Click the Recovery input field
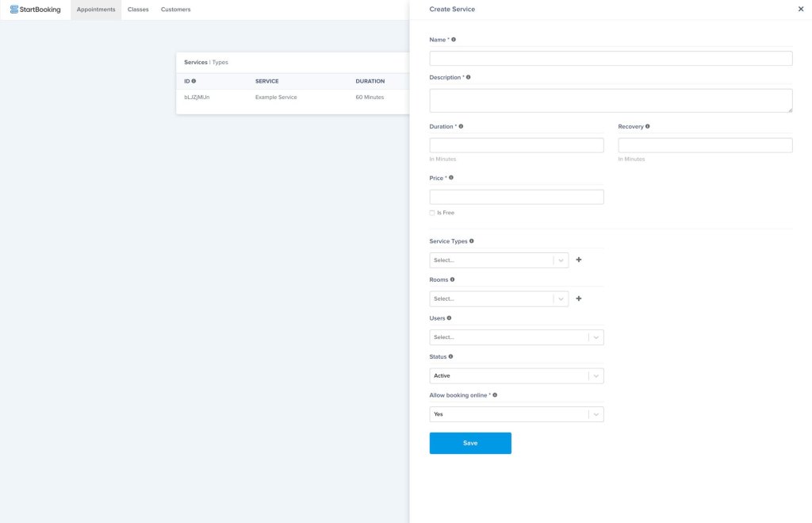Viewport: 812px width, 523px height. 705,145
